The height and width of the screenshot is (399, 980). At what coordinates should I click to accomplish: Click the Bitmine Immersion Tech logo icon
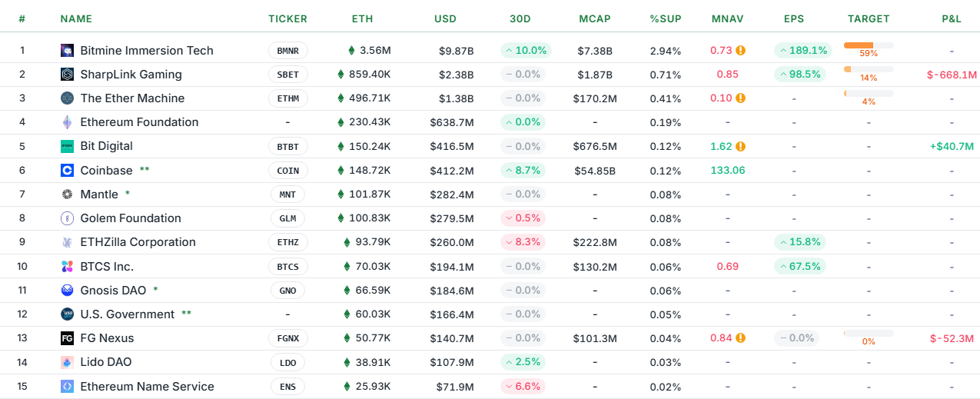pyautogui.click(x=67, y=51)
